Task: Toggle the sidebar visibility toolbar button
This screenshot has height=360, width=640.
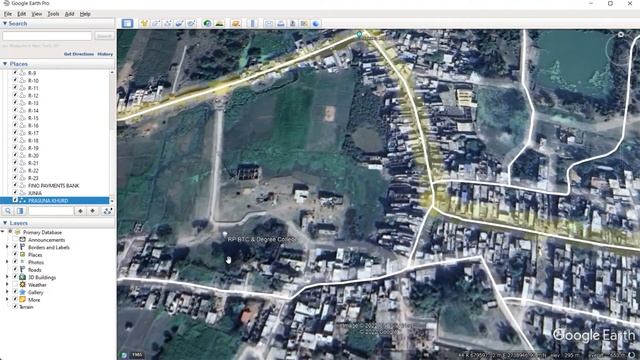Action: click(x=127, y=23)
